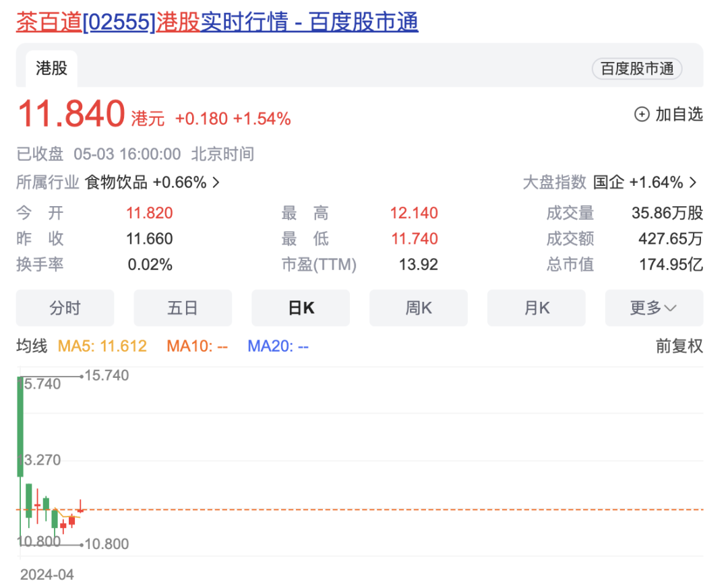
Task: Click the 10.800 low price marker
Action: (x=107, y=544)
